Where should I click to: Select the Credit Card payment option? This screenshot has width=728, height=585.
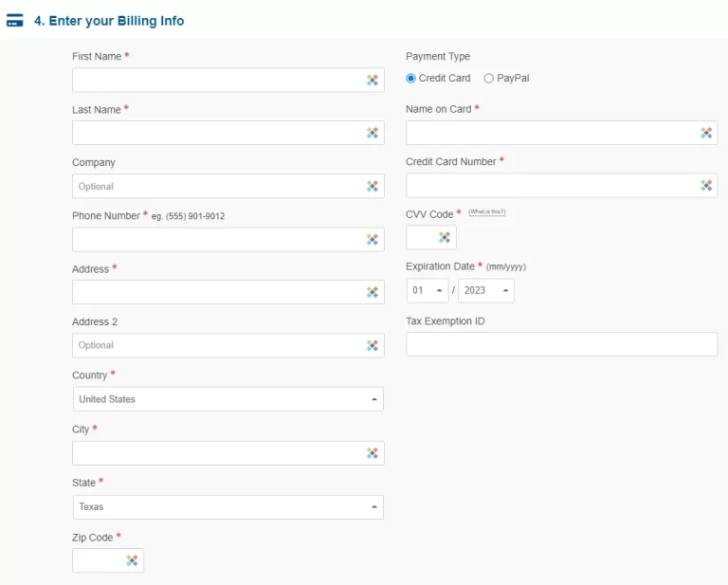411,79
